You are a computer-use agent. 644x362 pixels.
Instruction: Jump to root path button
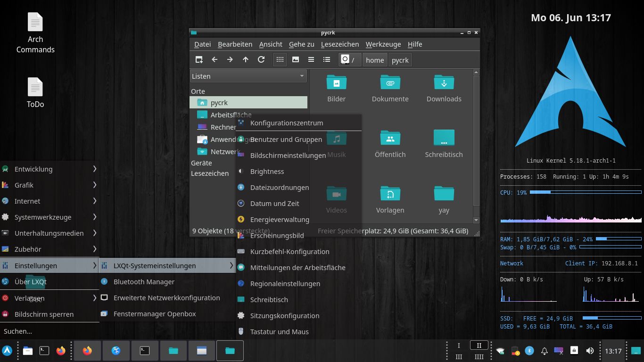[350, 60]
